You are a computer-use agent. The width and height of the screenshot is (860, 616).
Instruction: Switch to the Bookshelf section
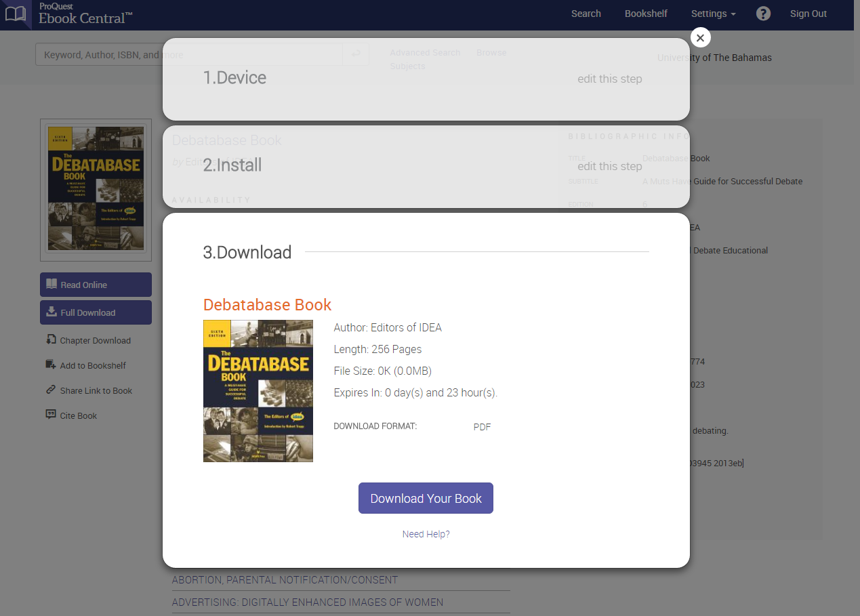645,14
